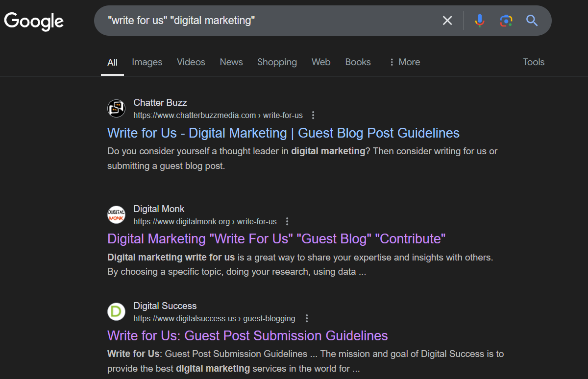Image resolution: width=588 pixels, height=379 pixels.
Task: Select the All results tab
Action: click(112, 62)
